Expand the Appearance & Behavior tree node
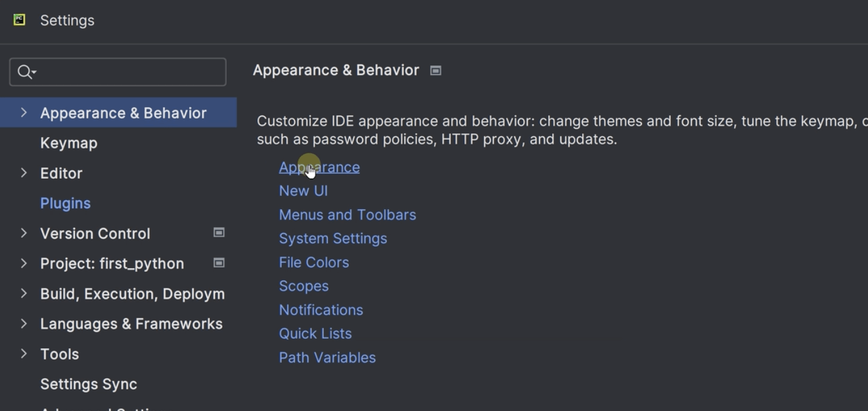Screen dimensions: 868x411 click(23, 112)
